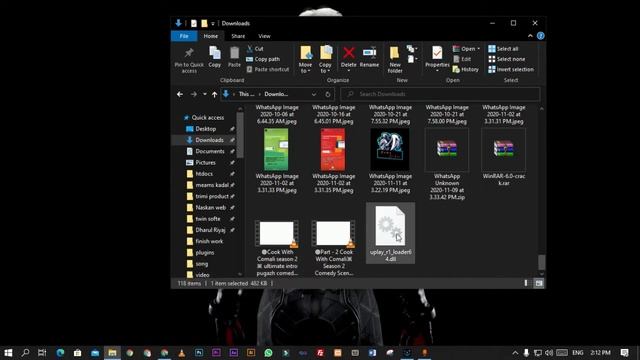
Task: Click the Forward navigation arrow
Action: click(x=193, y=94)
